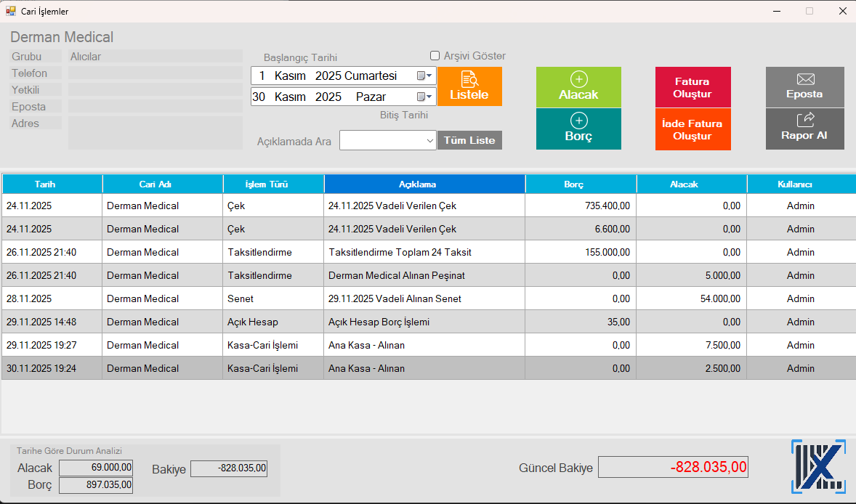Sort by the Açıklama column header

click(x=424, y=184)
